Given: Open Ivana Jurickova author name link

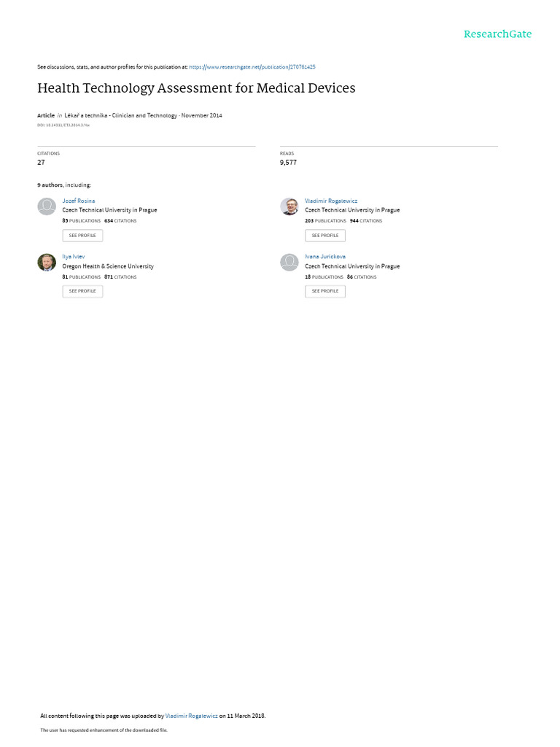Looking at the screenshot, I should (x=325, y=257).
